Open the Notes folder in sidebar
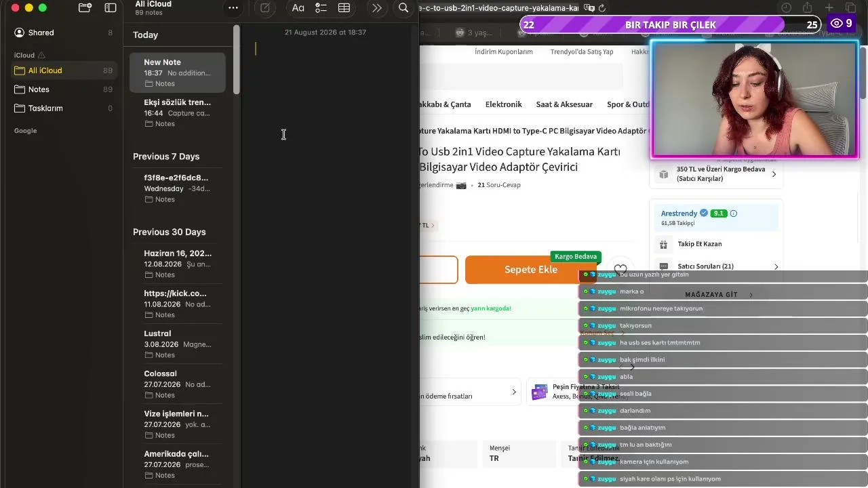868x488 pixels. click(63, 89)
